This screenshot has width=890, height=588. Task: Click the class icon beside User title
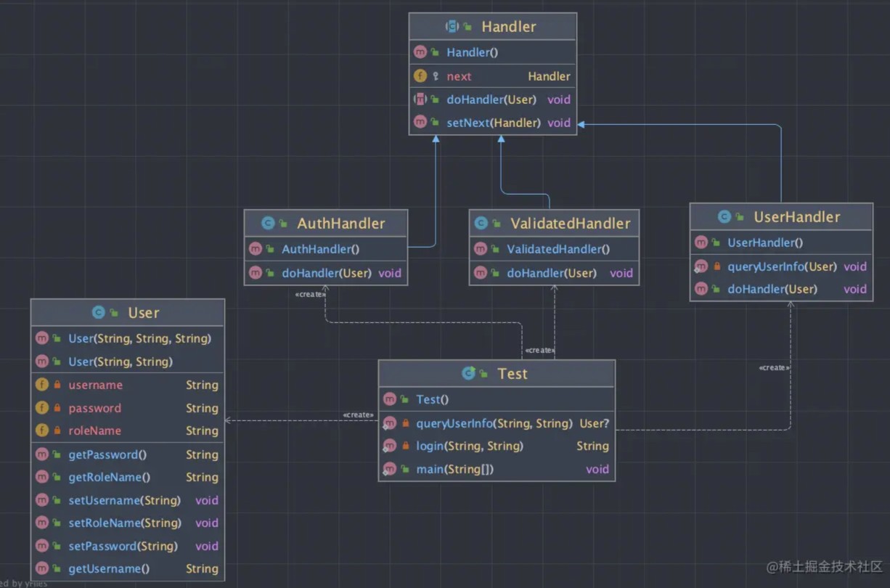(x=98, y=313)
